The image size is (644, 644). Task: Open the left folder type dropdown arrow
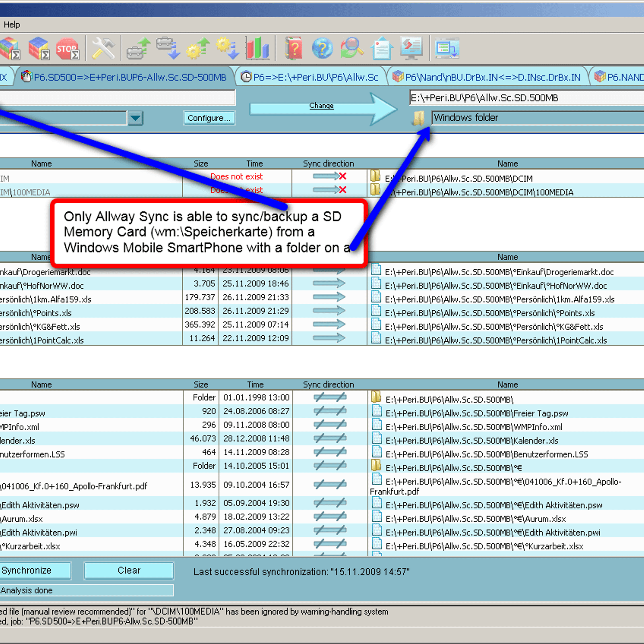click(135, 118)
